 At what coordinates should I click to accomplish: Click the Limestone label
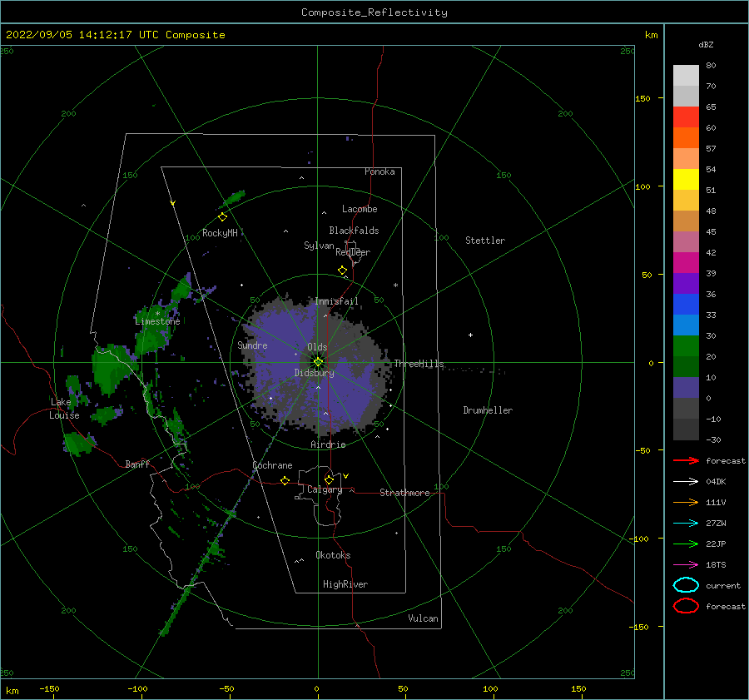[x=157, y=321]
